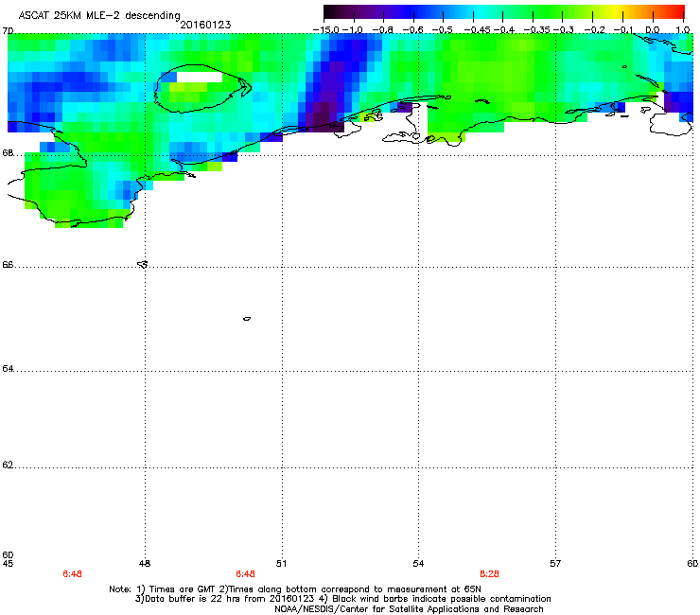700x615 pixels.
Task: Click the "-0.45" color scale label
Action: click(x=478, y=30)
